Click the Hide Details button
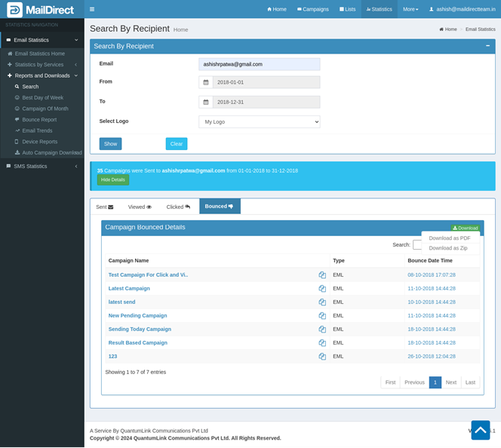Image resolution: width=501 pixels, height=448 pixels. (113, 180)
